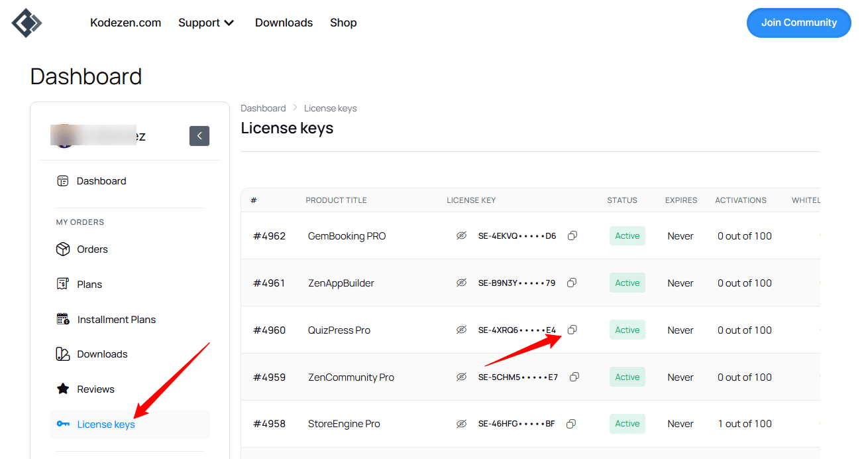Image resolution: width=868 pixels, height=459 pixels.
Task: Click license key SE-B9N3Y•••••79
Action: point(517,283)
